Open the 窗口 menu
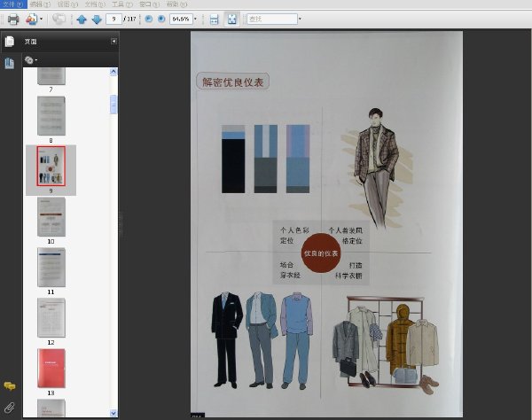The height and width of the screenshot is (420, 532). point(149,4)
